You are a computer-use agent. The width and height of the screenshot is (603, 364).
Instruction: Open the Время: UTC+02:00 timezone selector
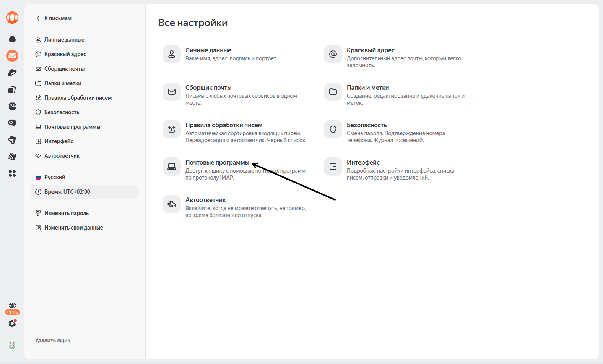coord(67,192)
